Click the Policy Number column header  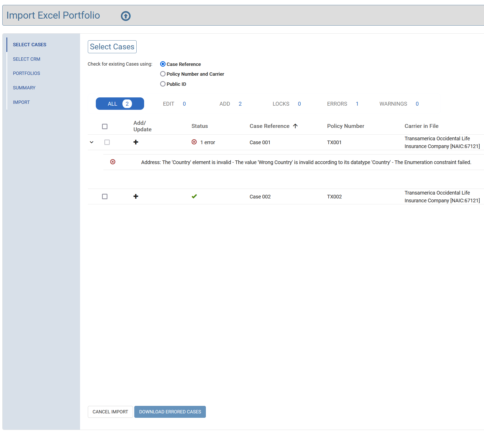click(345, 126)
